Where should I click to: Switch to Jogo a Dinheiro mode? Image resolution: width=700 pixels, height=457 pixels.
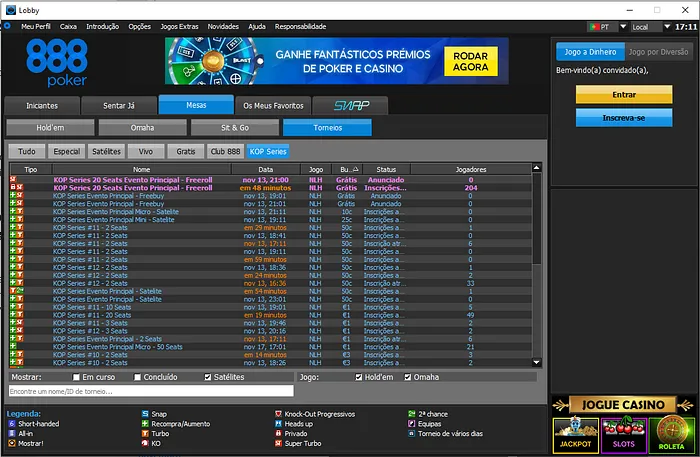590,52
